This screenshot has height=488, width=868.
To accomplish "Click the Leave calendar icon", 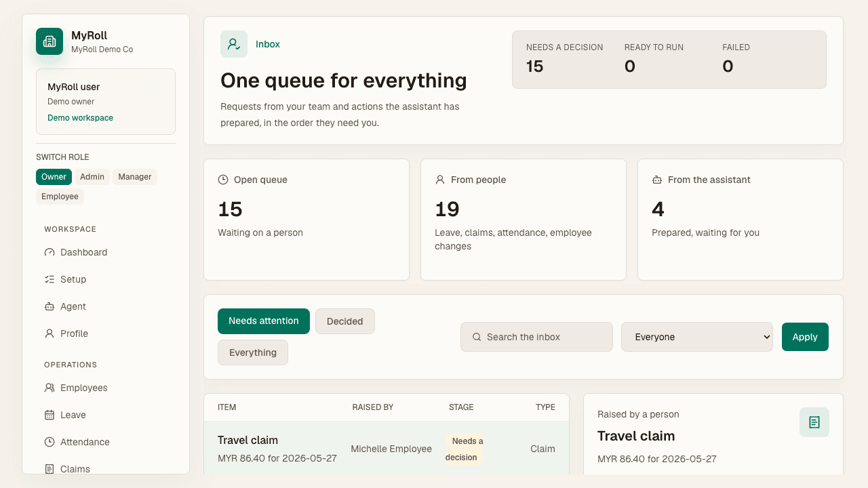I will 50,415.
